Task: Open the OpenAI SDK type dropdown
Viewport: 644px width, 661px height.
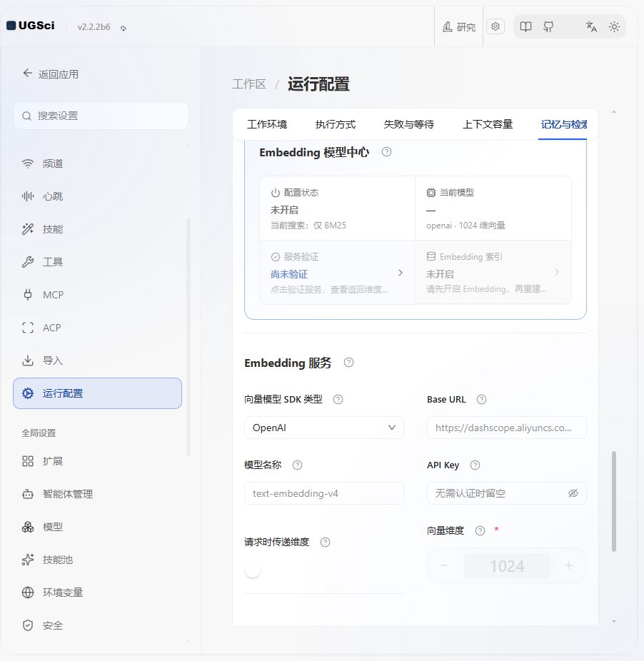Action: pos(324,428)
